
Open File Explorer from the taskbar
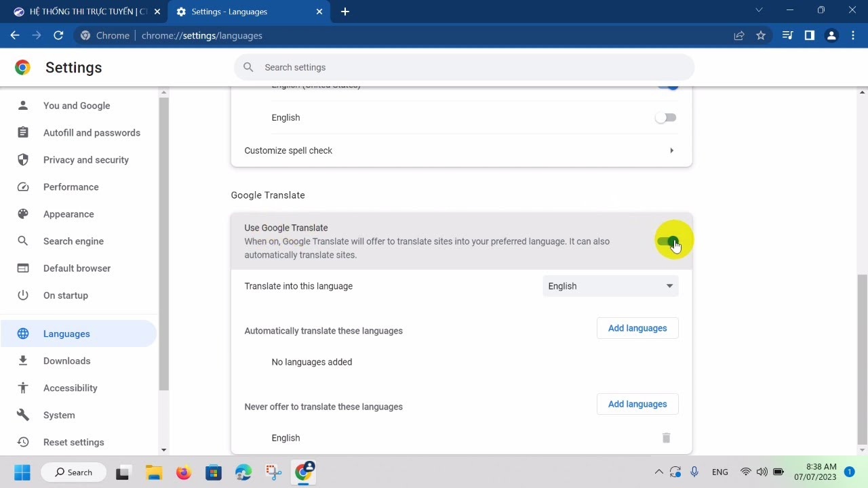(154, 472)
